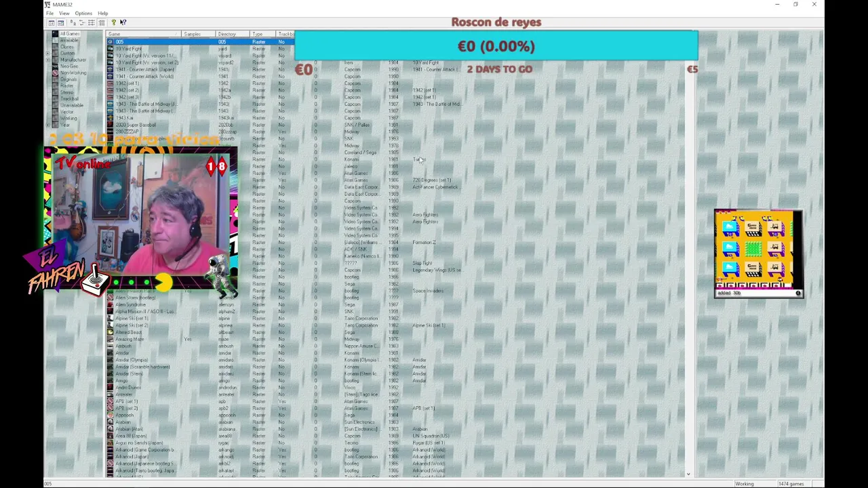Select game Alpha Mission II / ASO II
Viewport: 868px width, 488px height.
(145, 311)
